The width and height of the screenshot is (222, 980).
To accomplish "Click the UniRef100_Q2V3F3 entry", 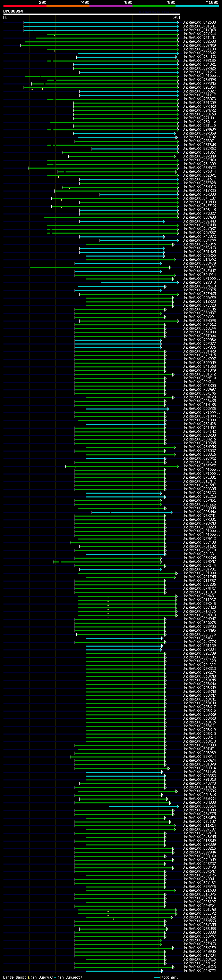I will click(x=199, y=282).
